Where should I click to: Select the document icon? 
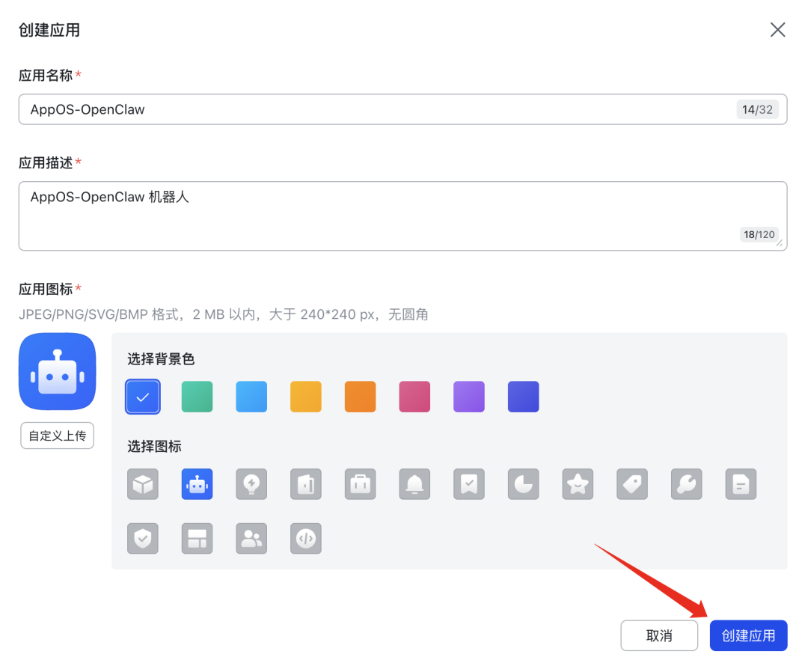click(x=741, y=484)
